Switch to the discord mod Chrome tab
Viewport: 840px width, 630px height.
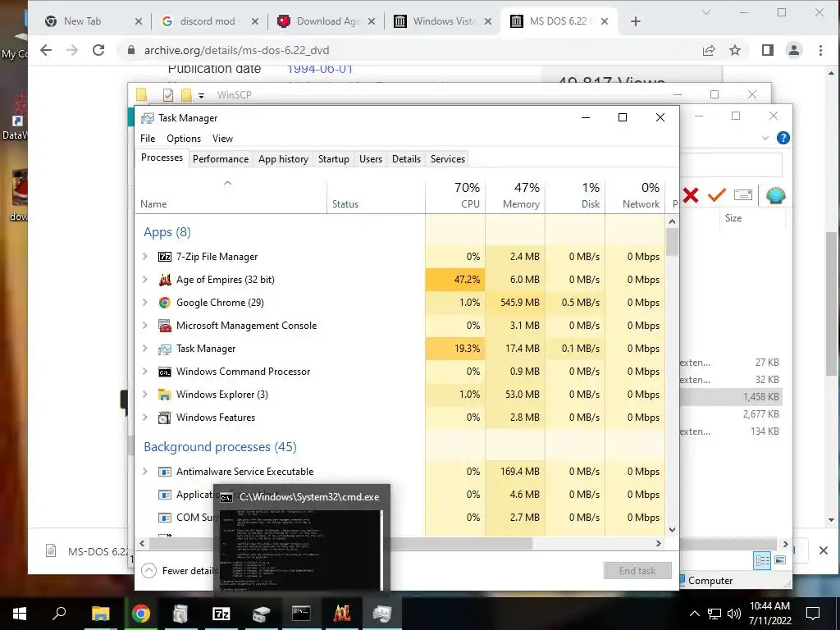(x=210, y=21)
